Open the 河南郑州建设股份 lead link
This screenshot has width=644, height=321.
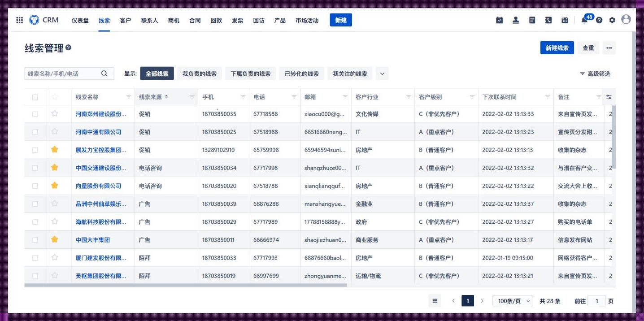(x=102, y=114)
